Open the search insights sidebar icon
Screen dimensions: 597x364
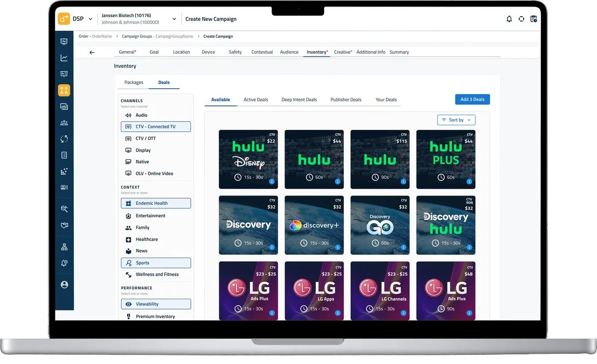[x=64, y=209]
